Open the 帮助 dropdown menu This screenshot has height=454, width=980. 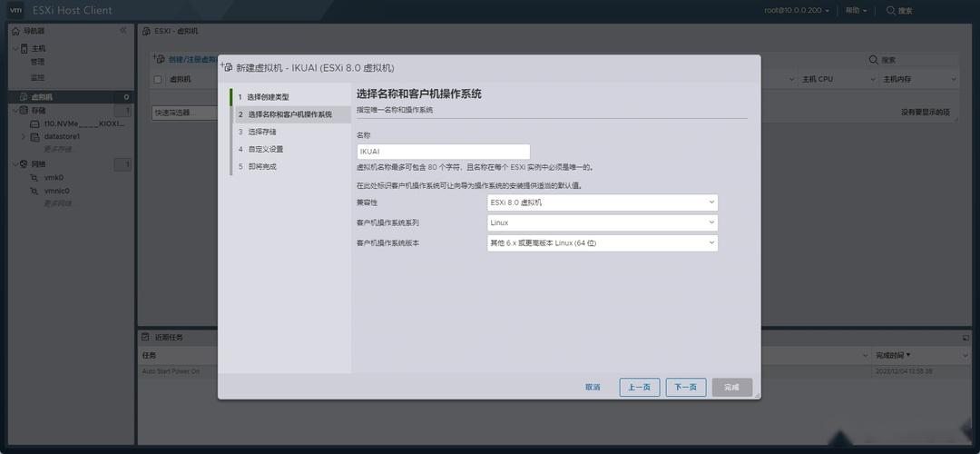point(857,11)
